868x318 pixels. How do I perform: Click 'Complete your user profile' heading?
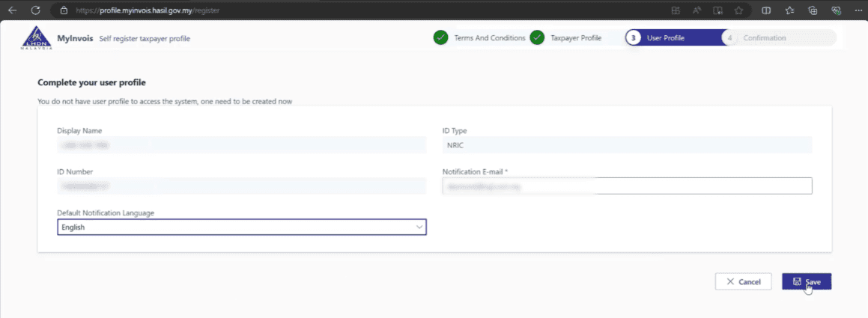point(91,82)
